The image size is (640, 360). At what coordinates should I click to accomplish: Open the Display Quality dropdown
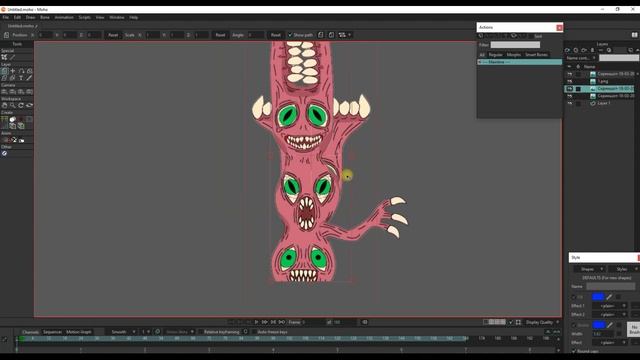click(542, 322)
